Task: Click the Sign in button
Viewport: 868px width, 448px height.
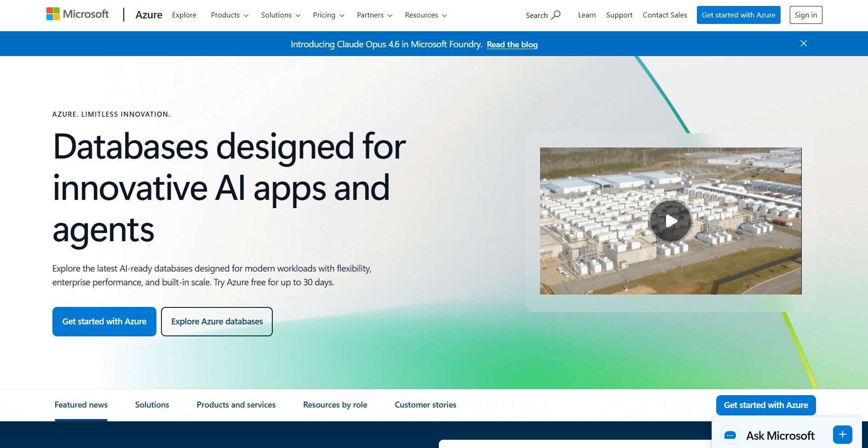Action: tap(805, 15)
